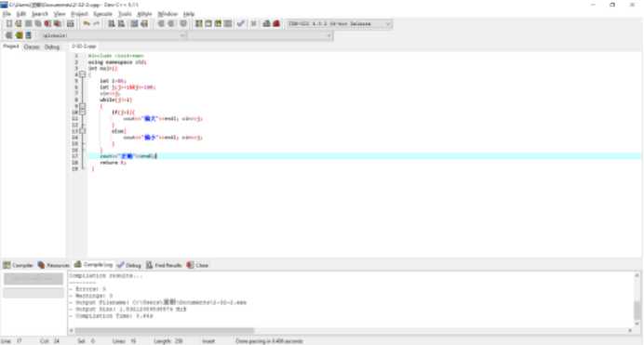
Task: Print the file with the toolbar icon
Action: 70,24
